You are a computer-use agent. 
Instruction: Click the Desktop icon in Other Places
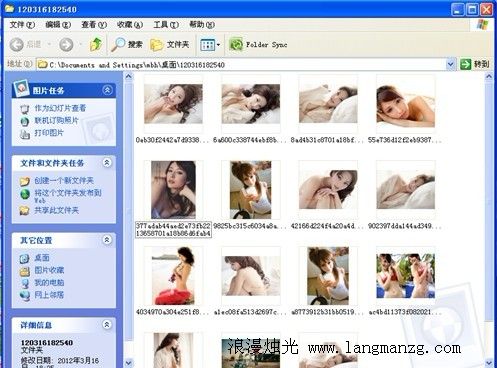pyautogui.click(x=25, y=258)
